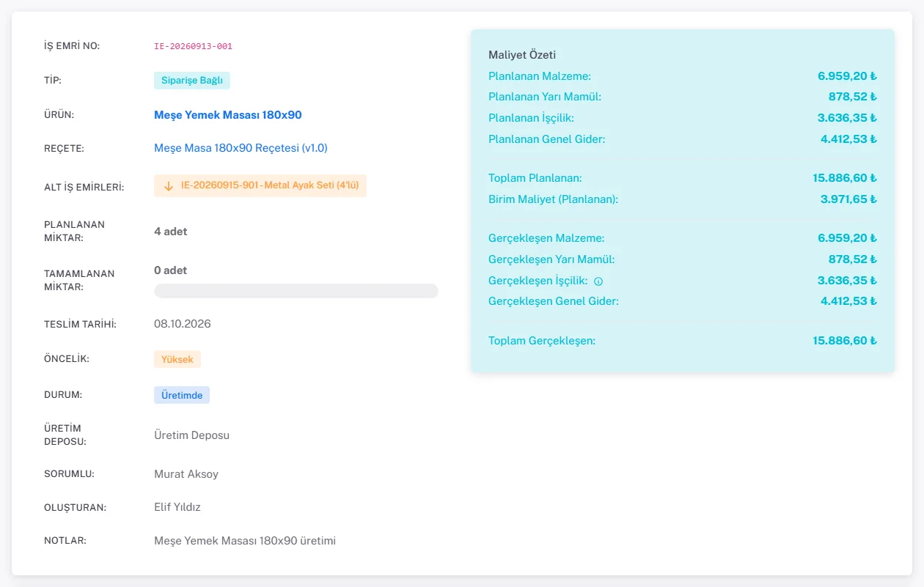This screenshot has width=924, height=587.
Task: Click the İŞ EMRİ NO field label
Action: click(x=72, y=46)
